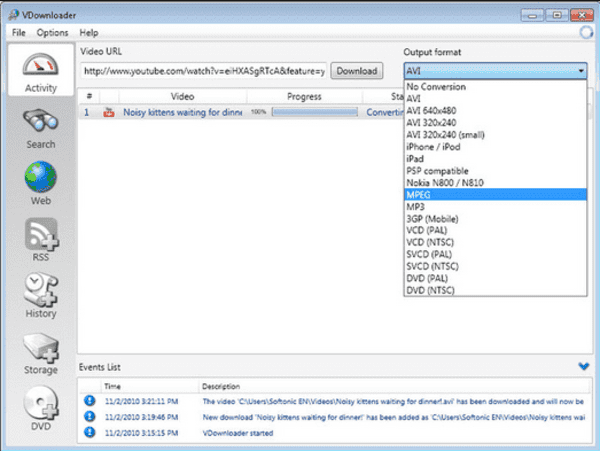Image resolution: width=600 pixels, height=451 pixels.
Task: Open the Options menu
Action: [x=52, y=33]
